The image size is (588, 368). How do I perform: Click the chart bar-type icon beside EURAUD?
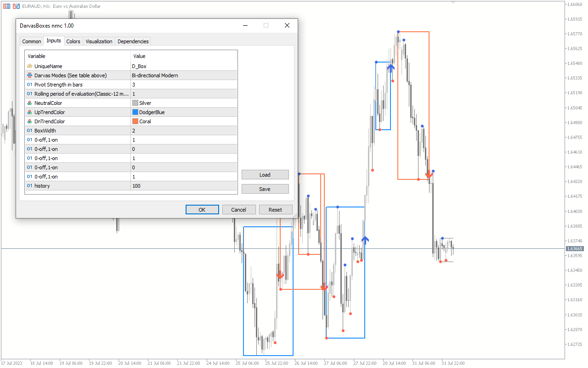coord(17,6)
